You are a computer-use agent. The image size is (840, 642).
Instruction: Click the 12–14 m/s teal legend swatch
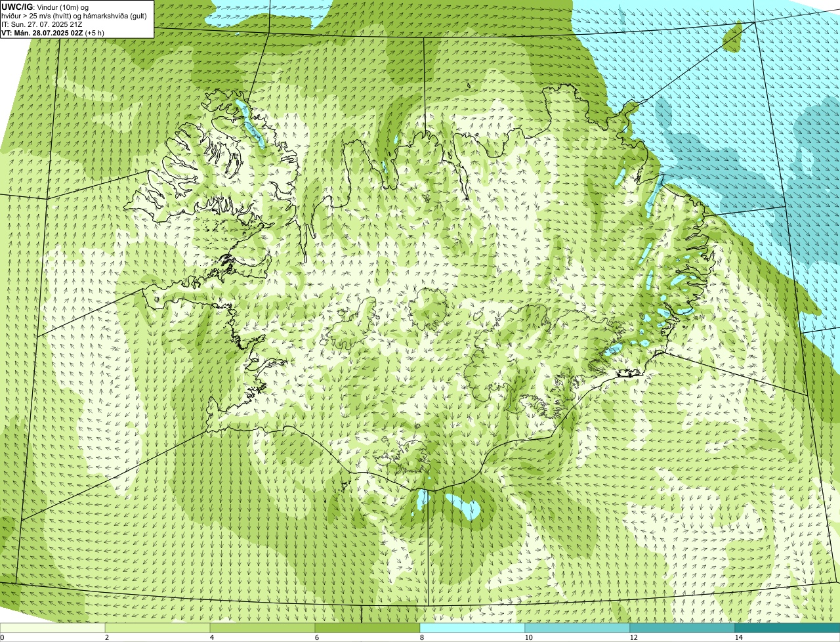[x=682, y=628]
